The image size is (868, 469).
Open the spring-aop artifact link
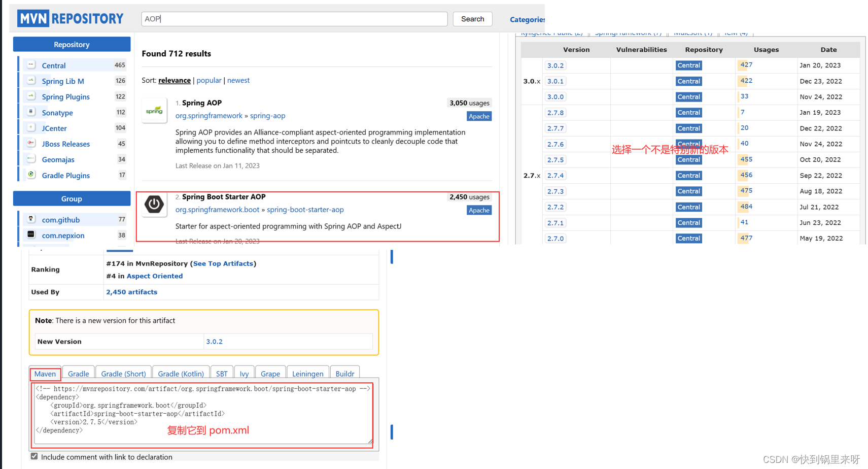[268, 116]
